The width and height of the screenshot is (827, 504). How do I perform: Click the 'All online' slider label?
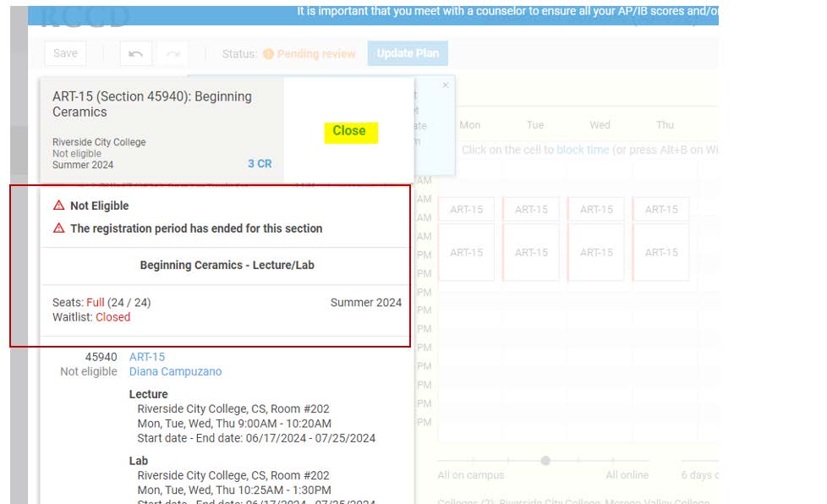point(627,475)
